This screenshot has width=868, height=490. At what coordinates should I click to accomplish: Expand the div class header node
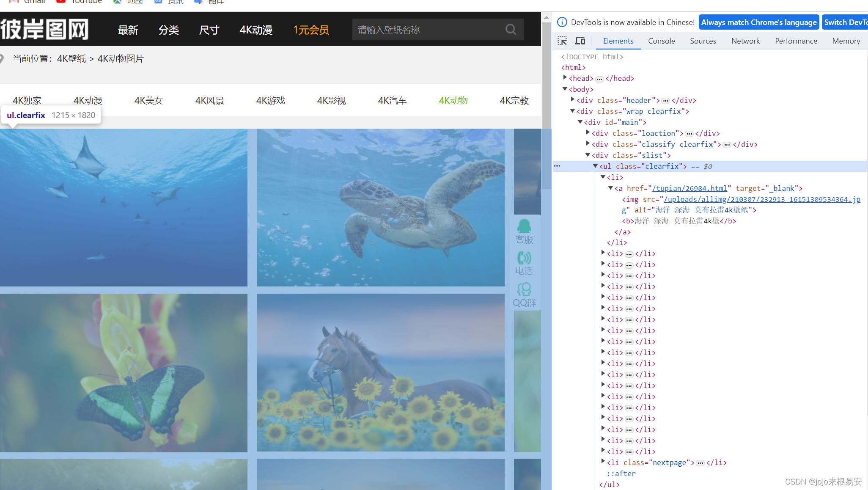pos(573,100)
